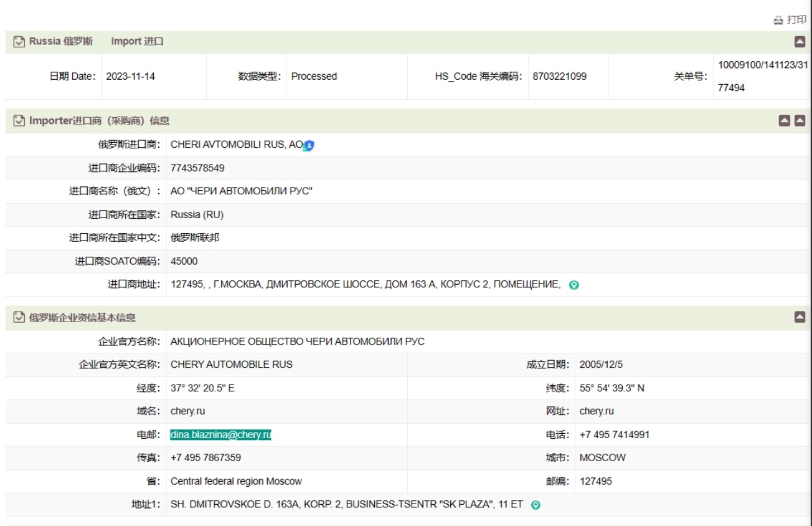
Task: Select address text Г.МОСКВА, ДМИТРОВСКОЕ ШОССЕ
Action: pos(296,285)
